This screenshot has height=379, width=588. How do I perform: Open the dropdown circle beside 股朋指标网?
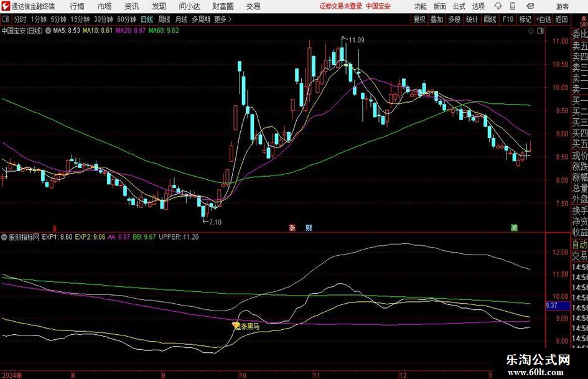click(x=4, y=236)
